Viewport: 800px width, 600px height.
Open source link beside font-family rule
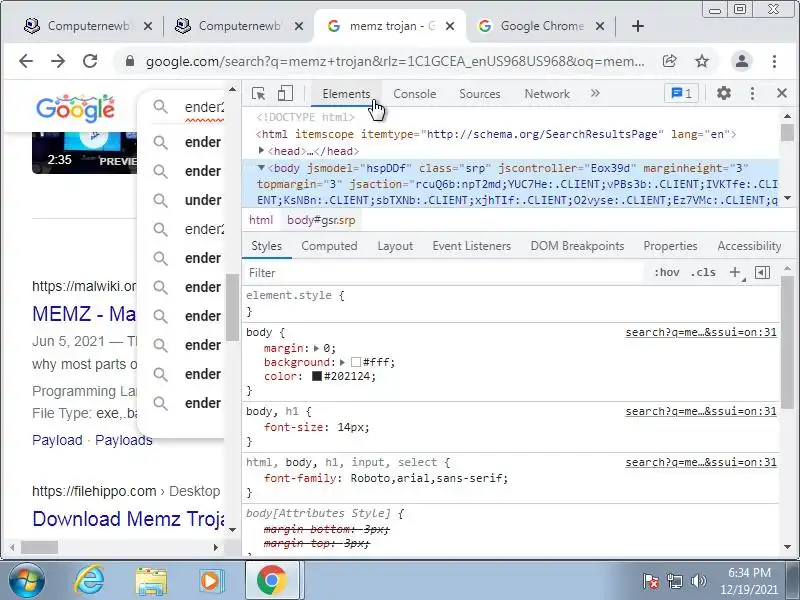(701, 462)
